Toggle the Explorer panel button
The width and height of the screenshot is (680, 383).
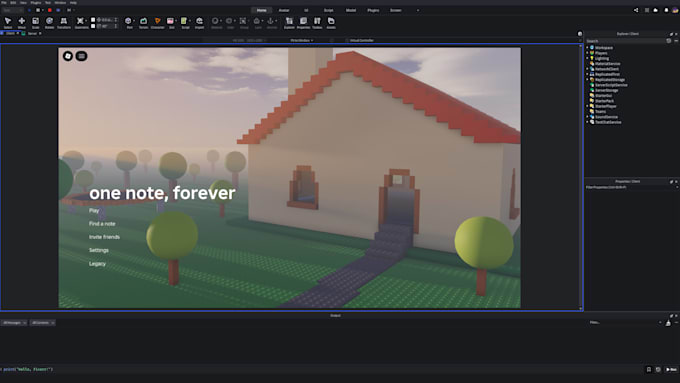289,23
